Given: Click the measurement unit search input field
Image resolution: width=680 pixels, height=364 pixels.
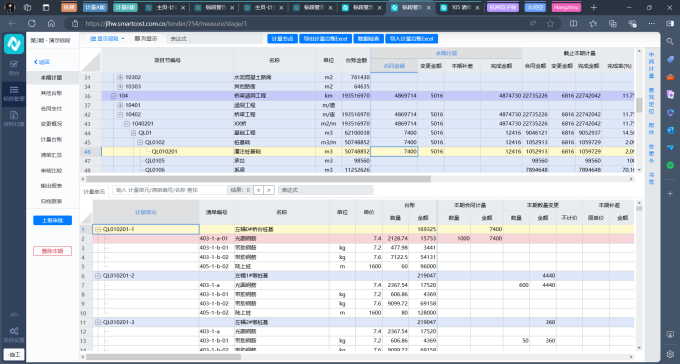Looking at the screenshot, I should pos(170,190).
